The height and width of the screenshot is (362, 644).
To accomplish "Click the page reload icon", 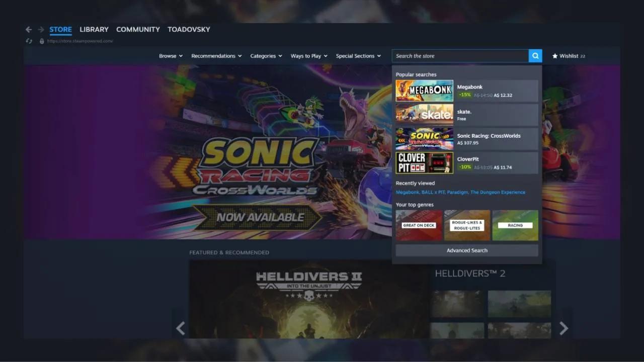I will tap(29, 41).
